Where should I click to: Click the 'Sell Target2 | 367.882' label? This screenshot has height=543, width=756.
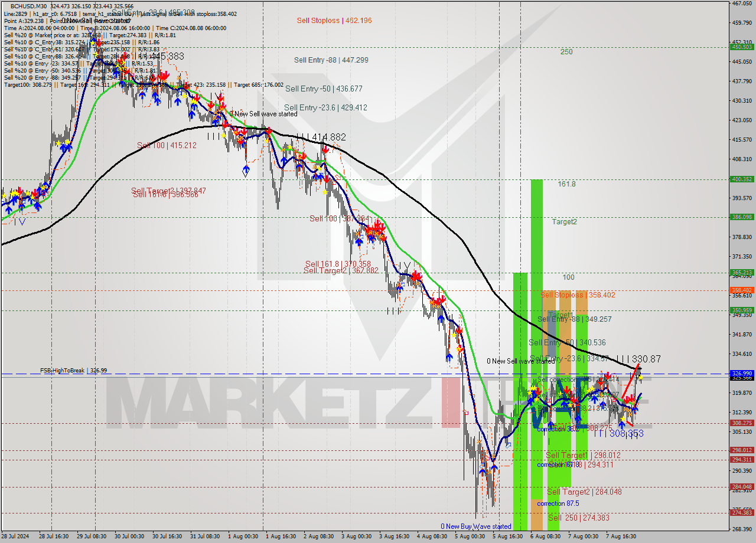coord(341,270)
